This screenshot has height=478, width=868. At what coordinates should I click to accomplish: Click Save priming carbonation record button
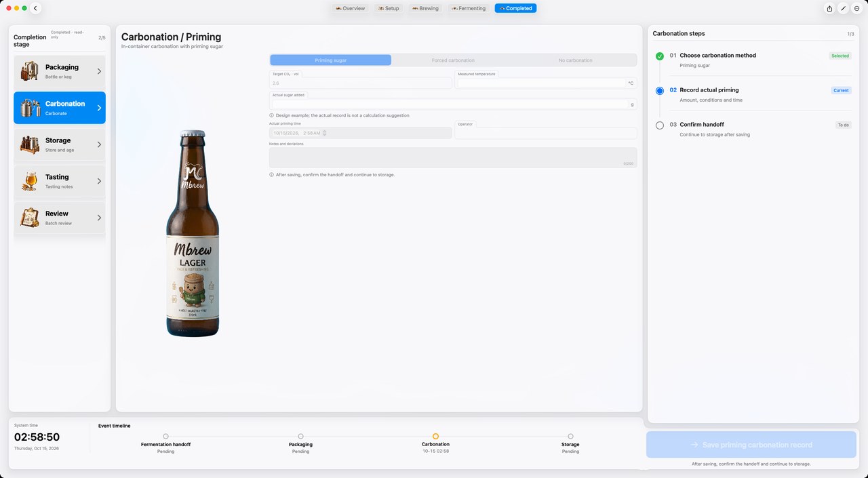(x=751, y=445)
